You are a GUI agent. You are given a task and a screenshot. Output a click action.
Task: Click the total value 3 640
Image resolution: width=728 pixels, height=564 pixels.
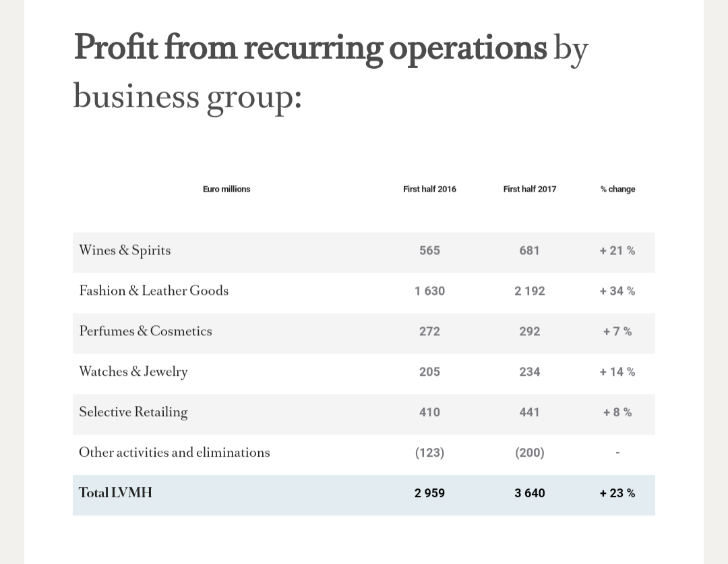pyautogui.click(x=529, y=493)
